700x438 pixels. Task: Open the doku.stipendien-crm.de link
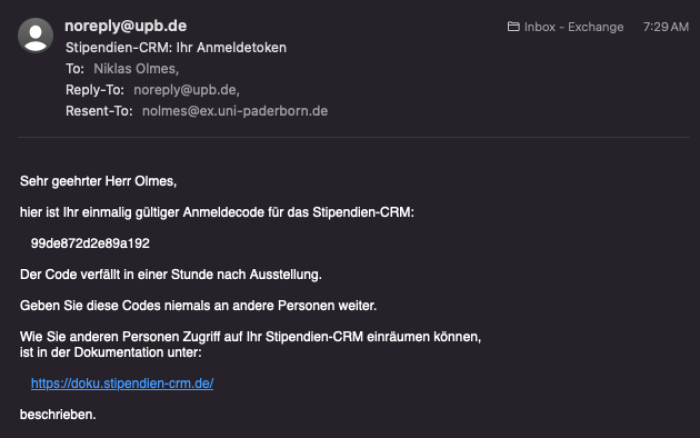click(x=122, y=383)
